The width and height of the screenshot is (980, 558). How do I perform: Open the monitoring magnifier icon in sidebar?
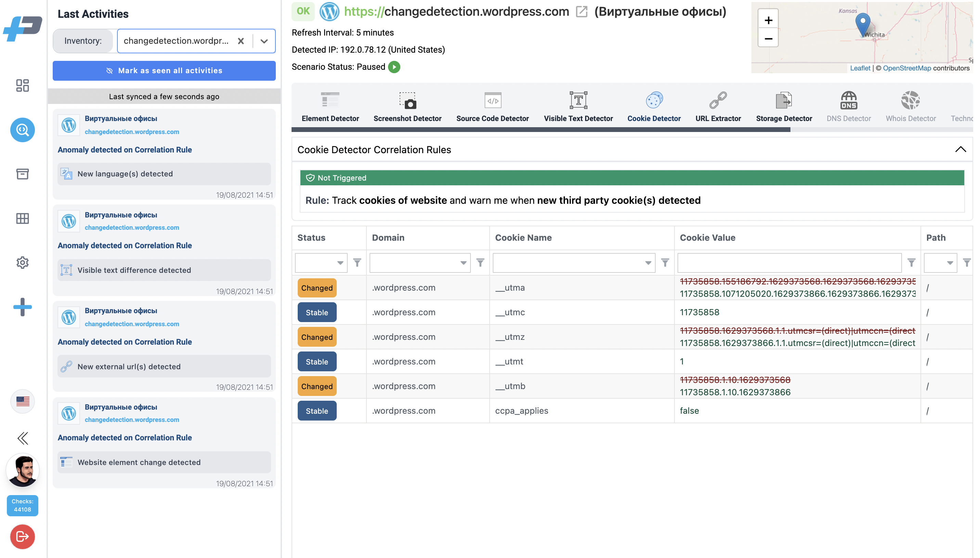(x=22, y=130)
